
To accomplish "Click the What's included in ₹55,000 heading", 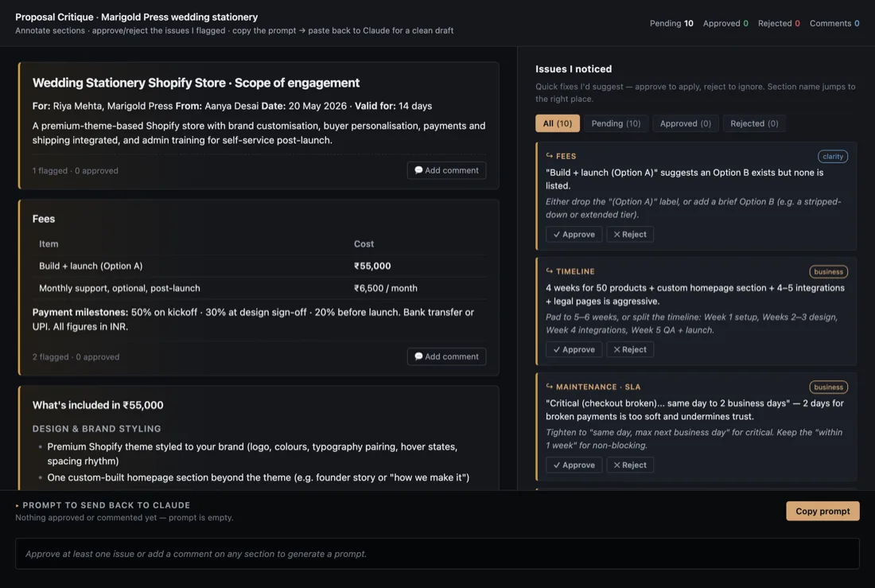I will (x=98, y=406).
